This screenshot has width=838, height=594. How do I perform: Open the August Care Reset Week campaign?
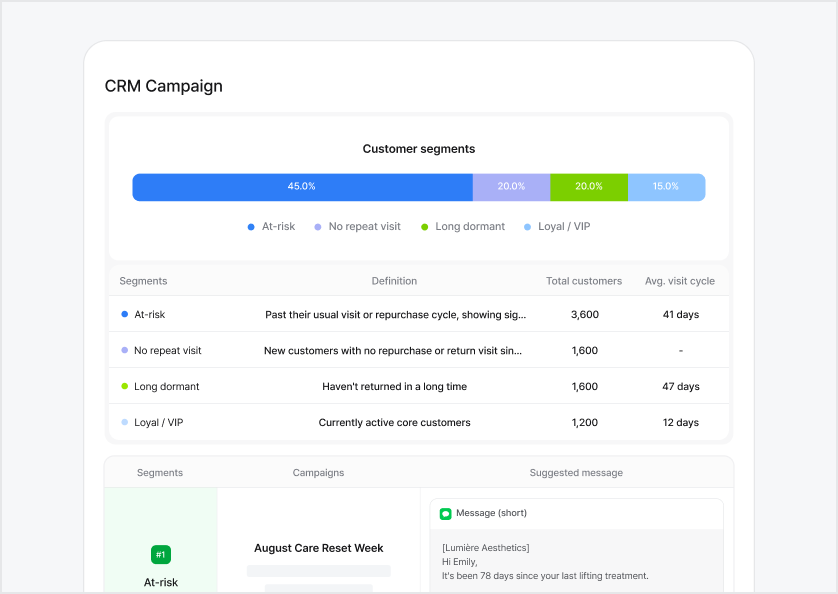pyautogui.click(x=319, y=548)
